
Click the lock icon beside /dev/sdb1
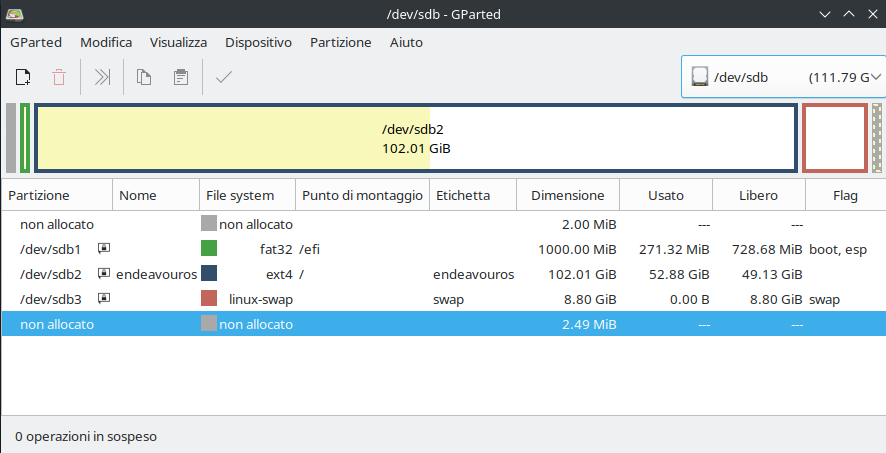click(x=104, y=248)
